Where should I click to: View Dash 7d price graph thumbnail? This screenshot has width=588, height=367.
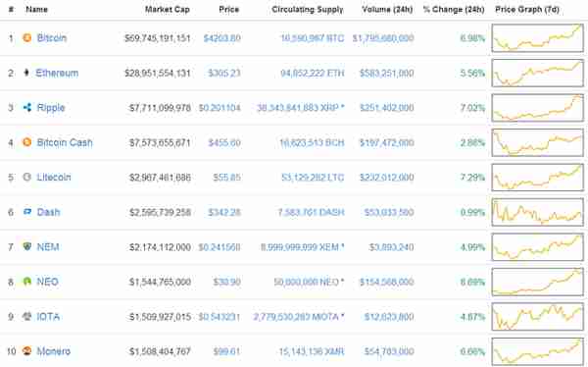[x=537, y=212]
